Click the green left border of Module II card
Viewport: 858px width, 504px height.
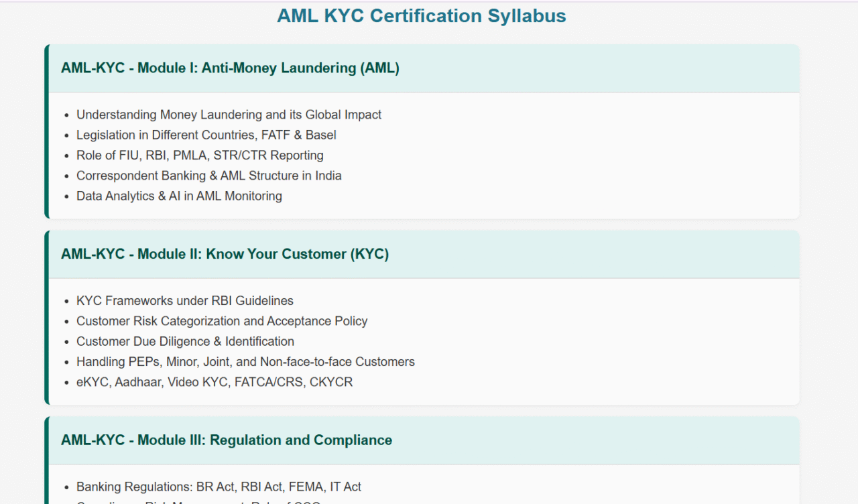(x=47, y=318)
